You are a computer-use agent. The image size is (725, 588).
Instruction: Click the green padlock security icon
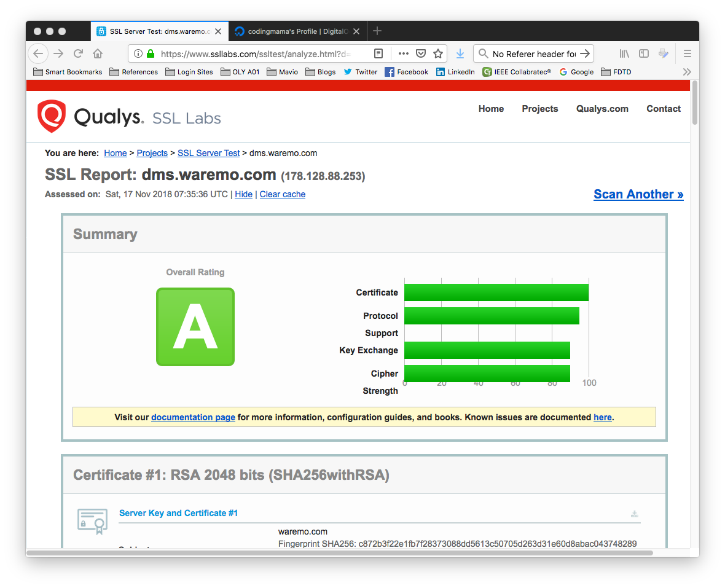151,53
